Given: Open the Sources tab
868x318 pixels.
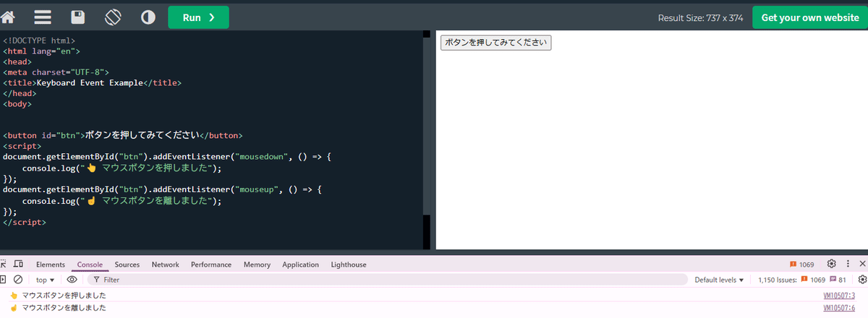Looking at the screenshot, I should (127, 265).
